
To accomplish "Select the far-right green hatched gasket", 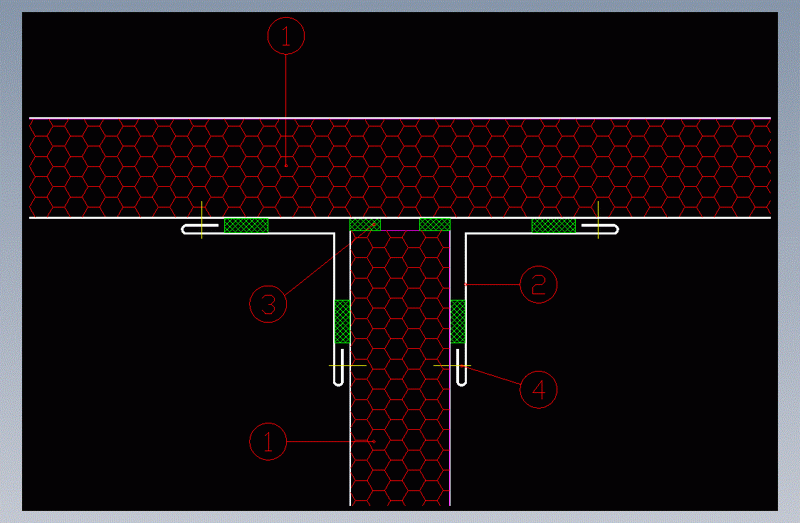I will (553, 225).
